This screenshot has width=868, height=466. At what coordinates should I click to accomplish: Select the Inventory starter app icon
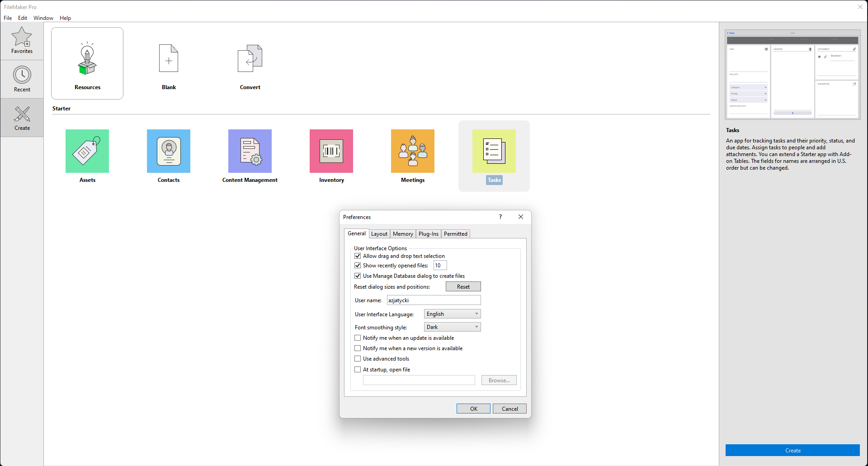tap(331, 151)
